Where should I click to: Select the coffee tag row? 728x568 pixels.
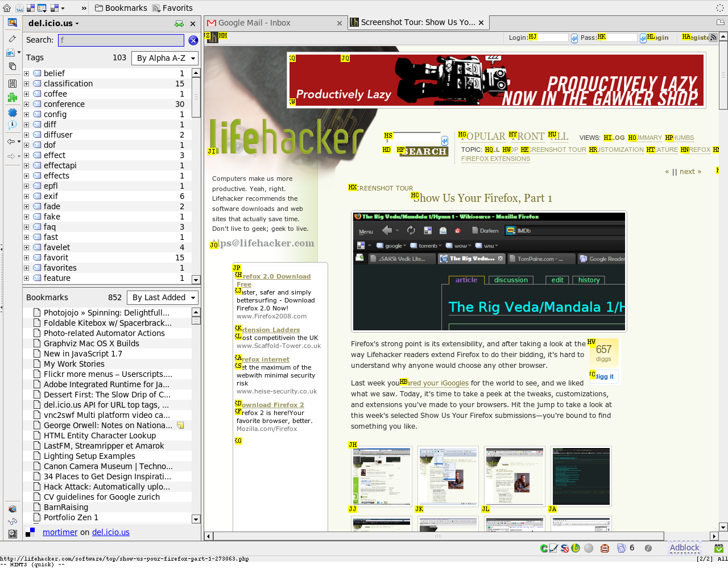[x=107, y=94]
